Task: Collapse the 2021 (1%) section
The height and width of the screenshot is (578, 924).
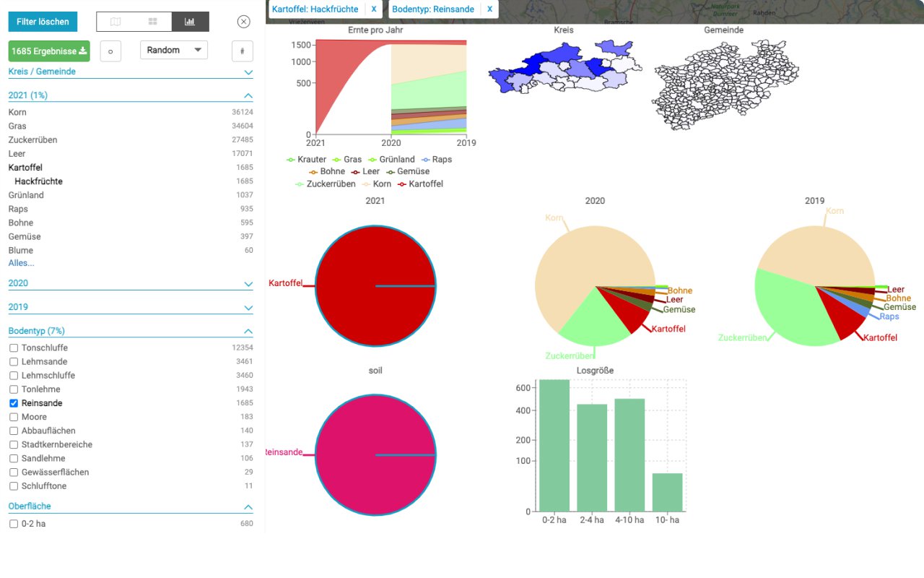Action: (x=131, y=95)
